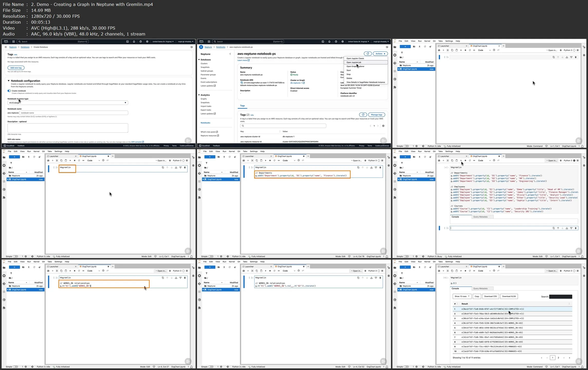588x370 pixels.
Task: Toggle Simple mode in Ln 4, Col 52 frame
Action: pyautogui.click(x=211, y=367)
